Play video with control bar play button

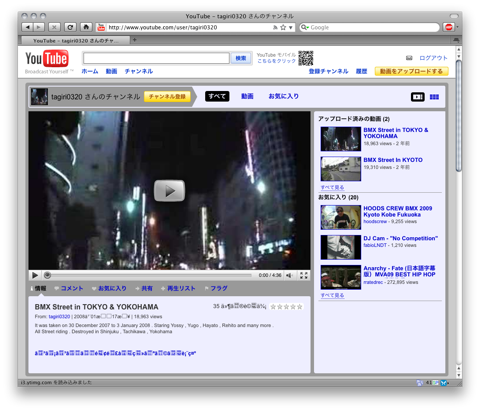click(x=35, y=275)
